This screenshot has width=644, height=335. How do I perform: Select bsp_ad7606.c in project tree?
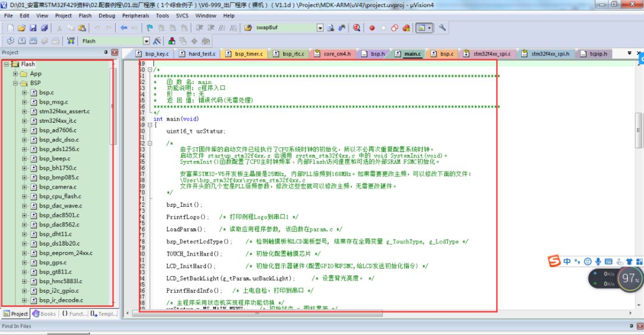[57, 130]
